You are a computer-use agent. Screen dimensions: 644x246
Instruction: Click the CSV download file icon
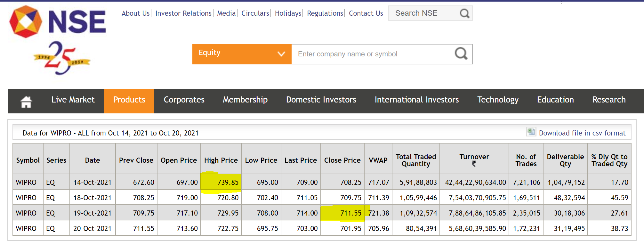[531, 132]
